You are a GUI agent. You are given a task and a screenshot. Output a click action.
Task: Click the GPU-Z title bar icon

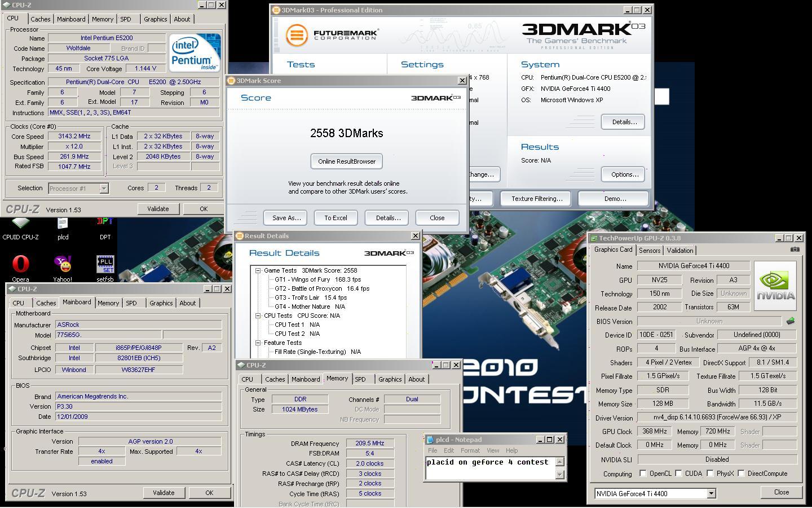594,238
